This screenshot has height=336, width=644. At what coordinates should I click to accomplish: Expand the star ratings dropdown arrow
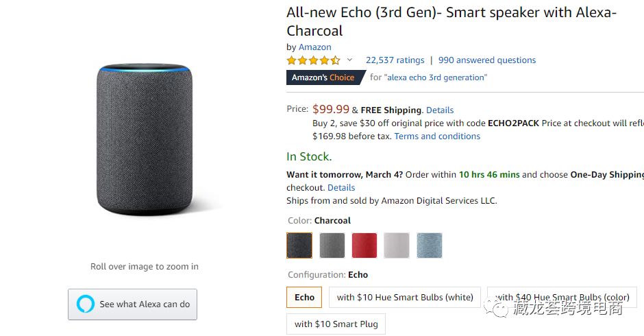click(x=349, y=60)
